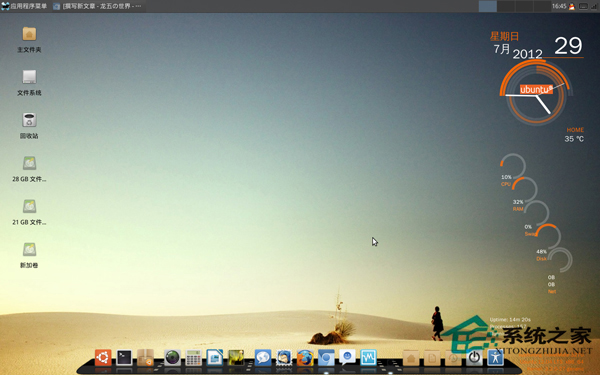This screenshot has height=375, width=600.
Task: Launch Chromium browser from the dock
Action: tap(326, 358)
